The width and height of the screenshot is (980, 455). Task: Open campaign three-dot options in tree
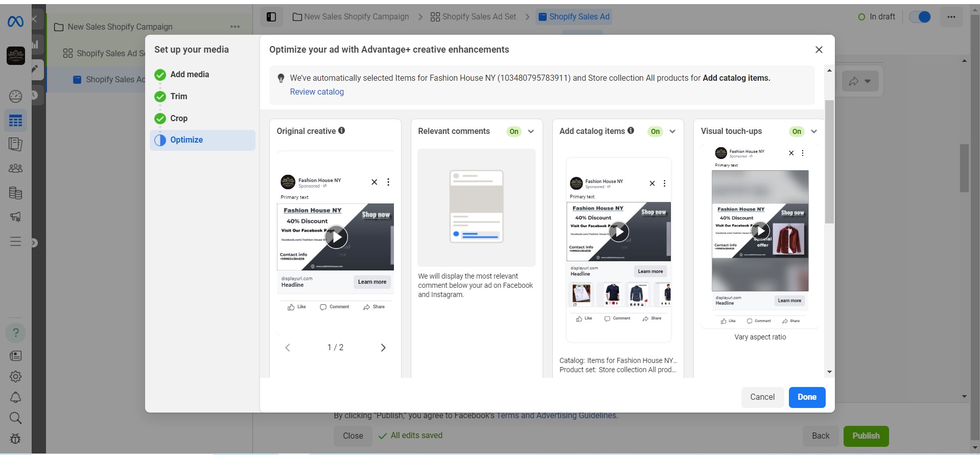235,27
